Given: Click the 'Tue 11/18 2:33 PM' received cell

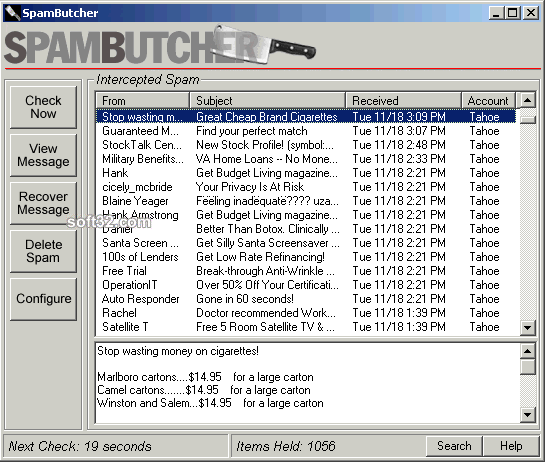Looking at the screenshot, I should coord(399,159).
